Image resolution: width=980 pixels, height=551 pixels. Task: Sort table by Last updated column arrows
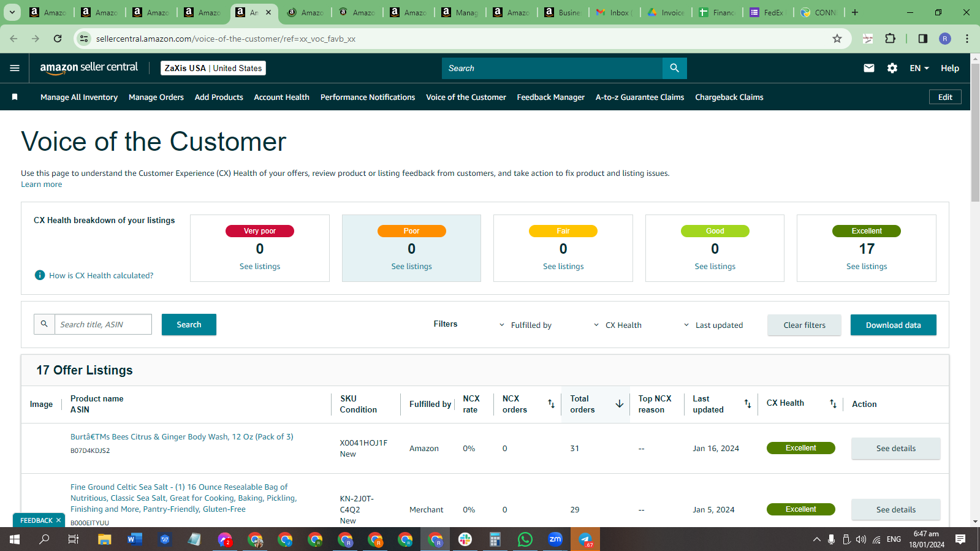click(748, 403)
